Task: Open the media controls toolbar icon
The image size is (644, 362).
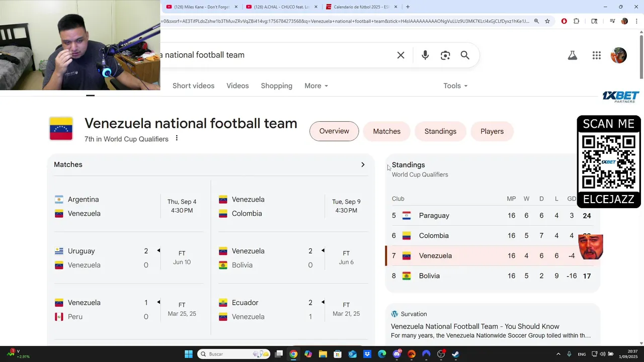Action: click(x=612, y=21)
